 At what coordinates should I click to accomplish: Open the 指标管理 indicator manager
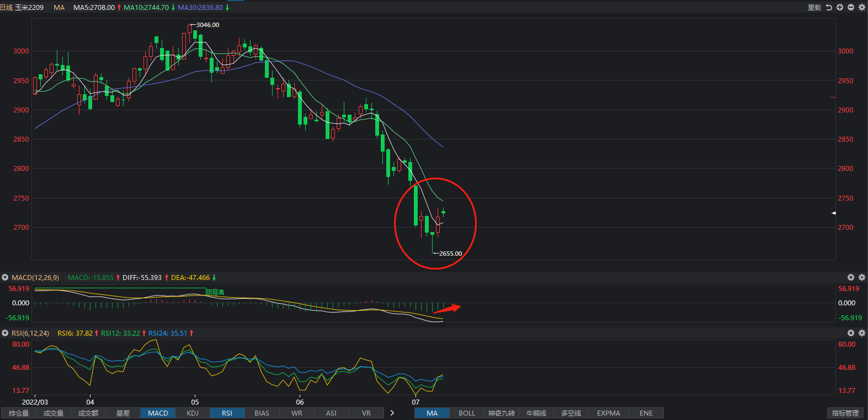845,413
